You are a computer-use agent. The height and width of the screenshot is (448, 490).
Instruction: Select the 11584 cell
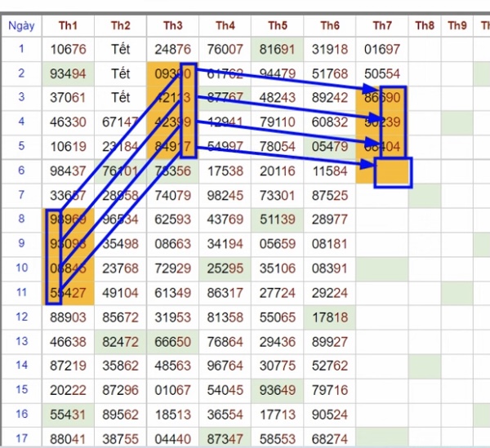[x=330, y=171]
